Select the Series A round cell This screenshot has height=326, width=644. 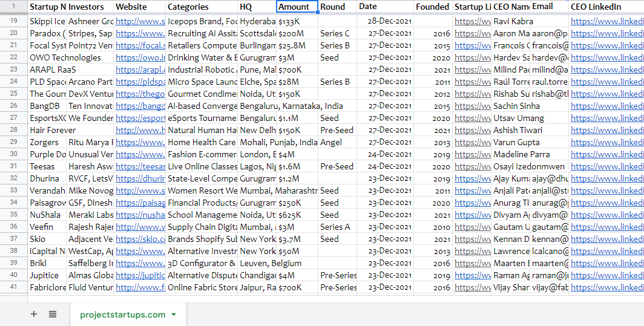pos(338,227)
